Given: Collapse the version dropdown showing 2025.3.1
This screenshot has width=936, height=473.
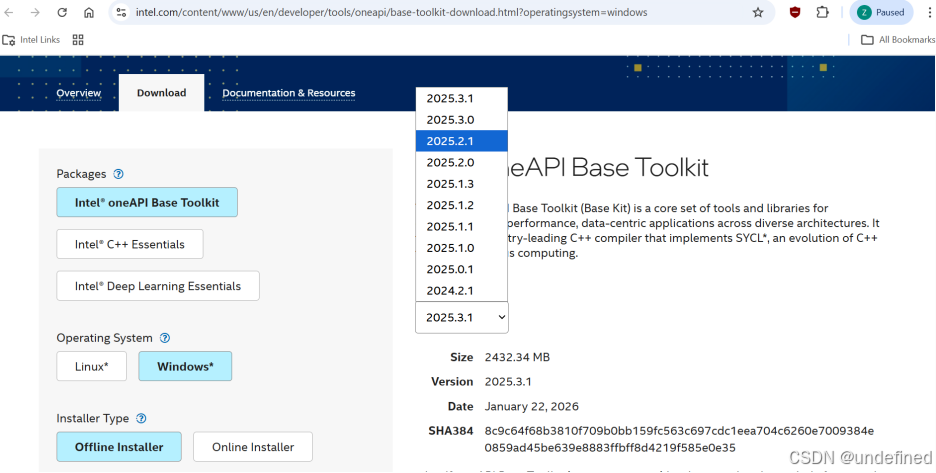Looking at the screenshot, I should (461, 318).
